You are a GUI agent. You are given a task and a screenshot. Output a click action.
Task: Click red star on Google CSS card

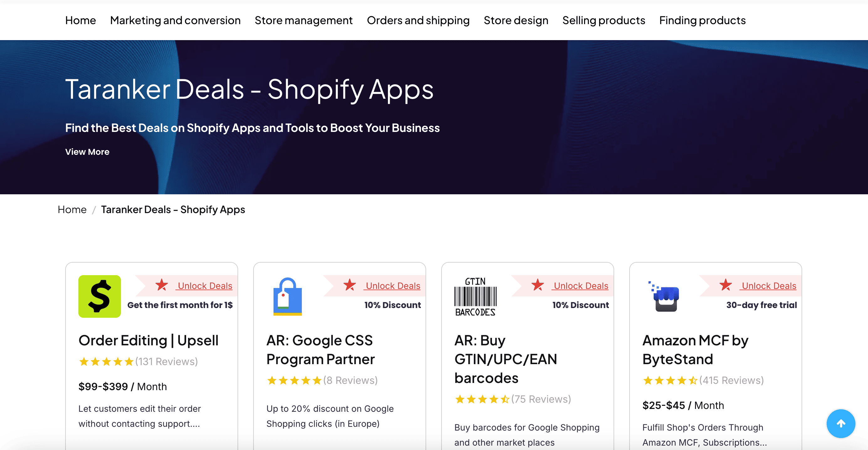[350, 285]
